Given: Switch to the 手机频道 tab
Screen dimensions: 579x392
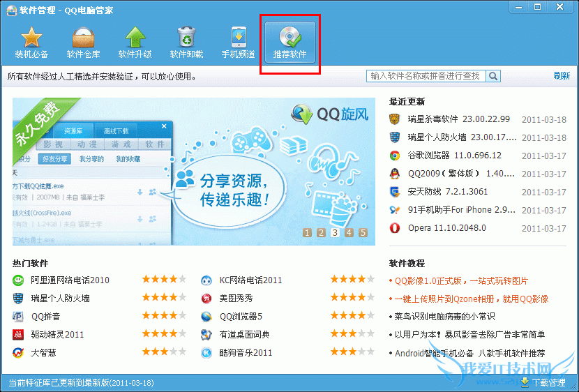Looking at the screenshot, I should [238, 43].
